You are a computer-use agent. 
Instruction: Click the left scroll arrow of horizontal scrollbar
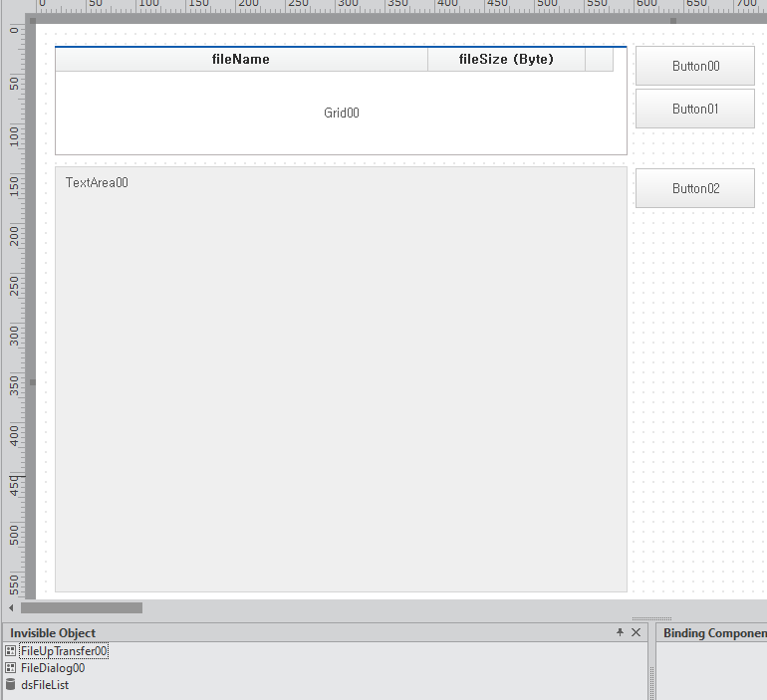(11, 607)
